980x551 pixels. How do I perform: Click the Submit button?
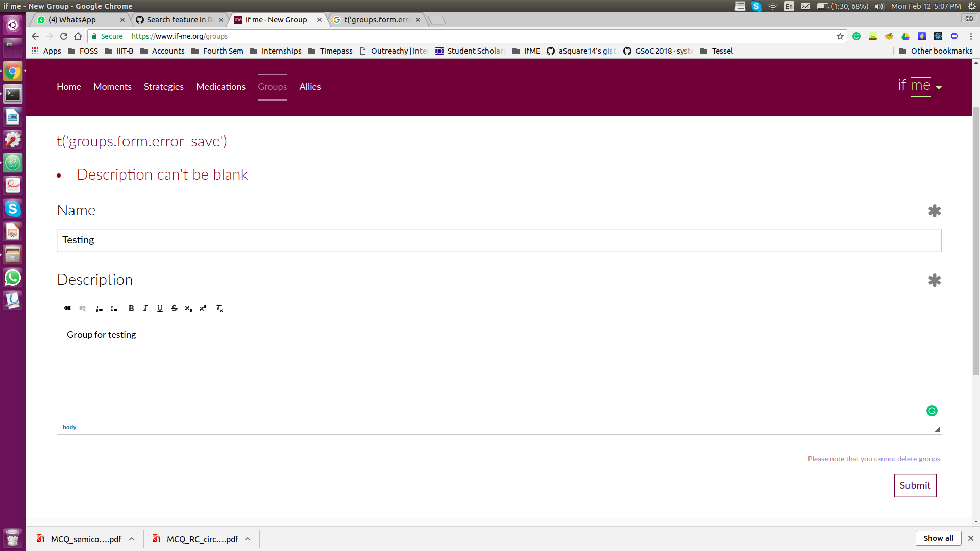point(915,485)
